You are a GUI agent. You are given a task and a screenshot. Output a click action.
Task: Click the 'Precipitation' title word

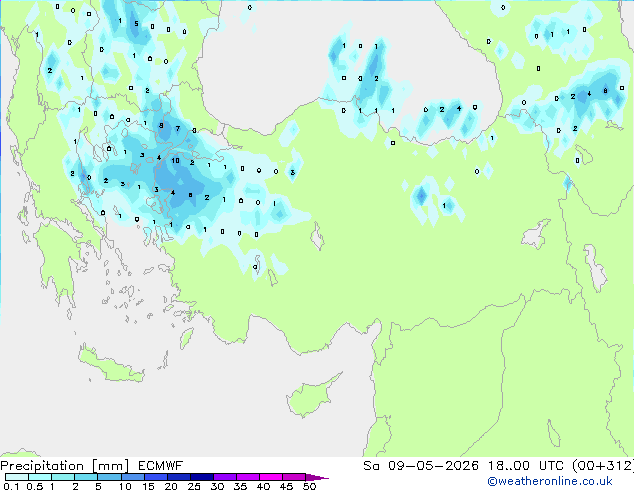tap(42, 466)
